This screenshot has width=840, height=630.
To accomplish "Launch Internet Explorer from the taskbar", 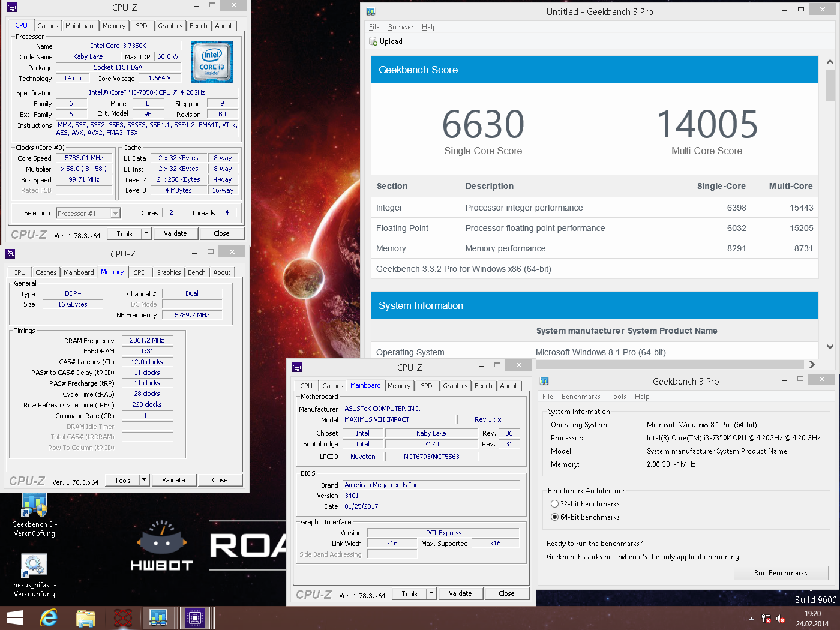I will click(49, 618).
